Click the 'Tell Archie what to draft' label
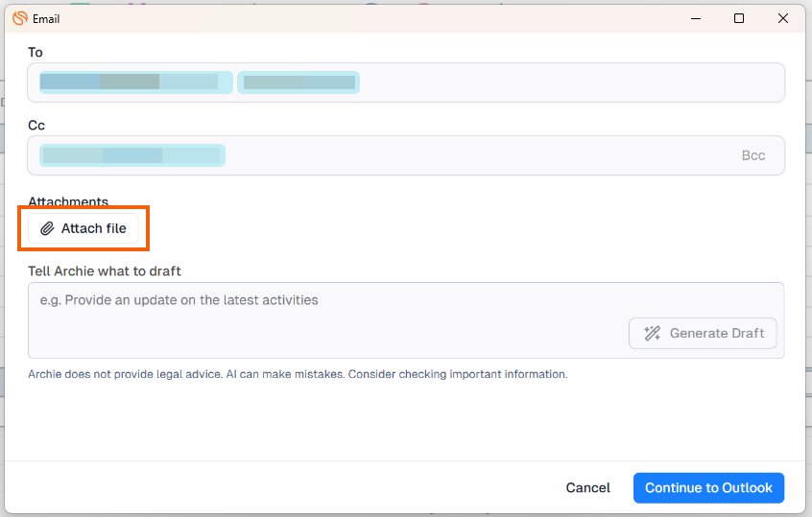This screenshot has width=812, height=517. 105,271
